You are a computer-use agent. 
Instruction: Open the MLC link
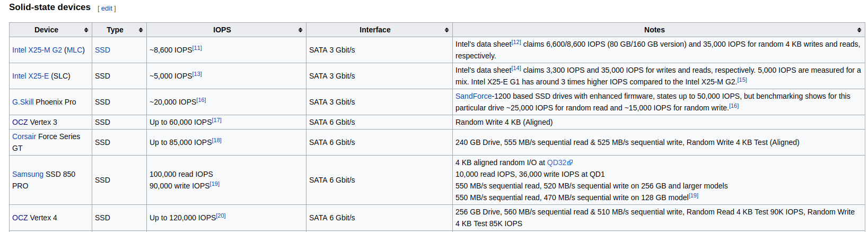point(74,50)
